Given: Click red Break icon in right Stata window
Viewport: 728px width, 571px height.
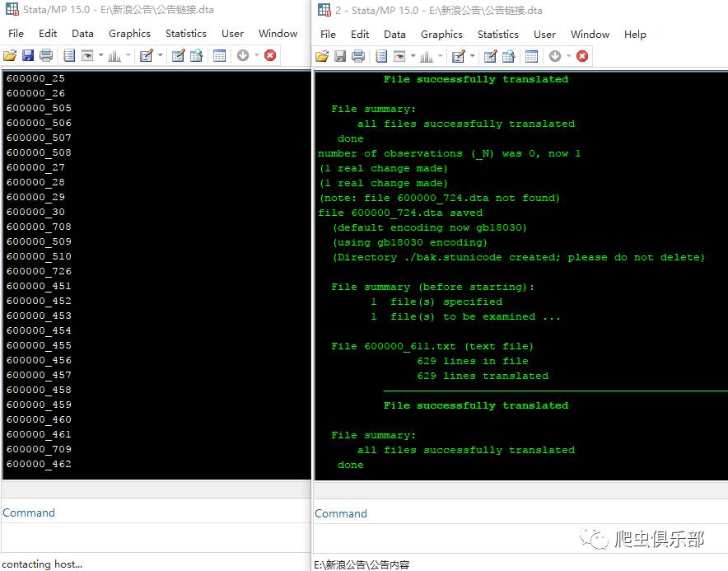Looking at the screenshot, I should click(582, 57).
